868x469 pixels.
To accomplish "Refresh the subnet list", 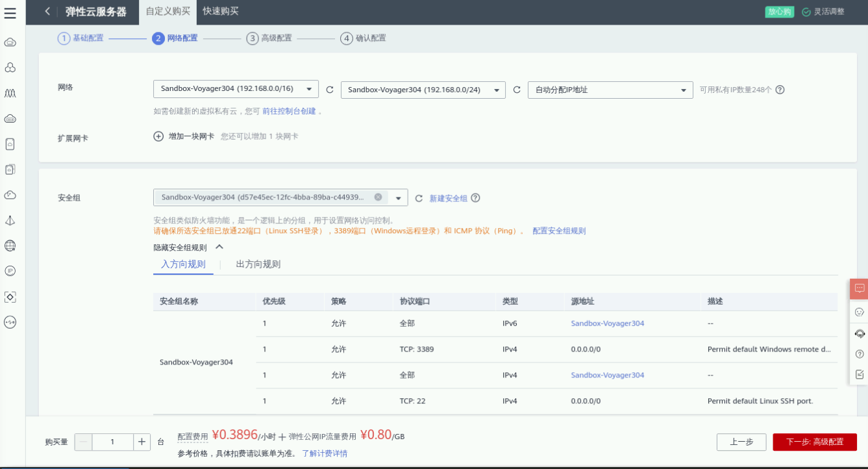I will (x=517, y=90).
